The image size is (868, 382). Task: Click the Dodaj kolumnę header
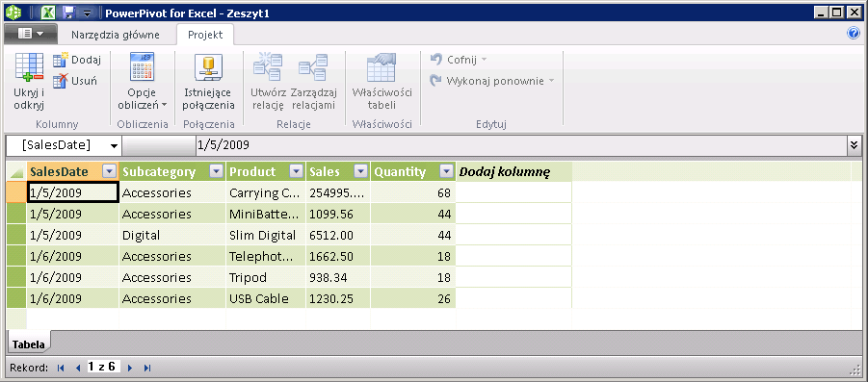(513, 172)
